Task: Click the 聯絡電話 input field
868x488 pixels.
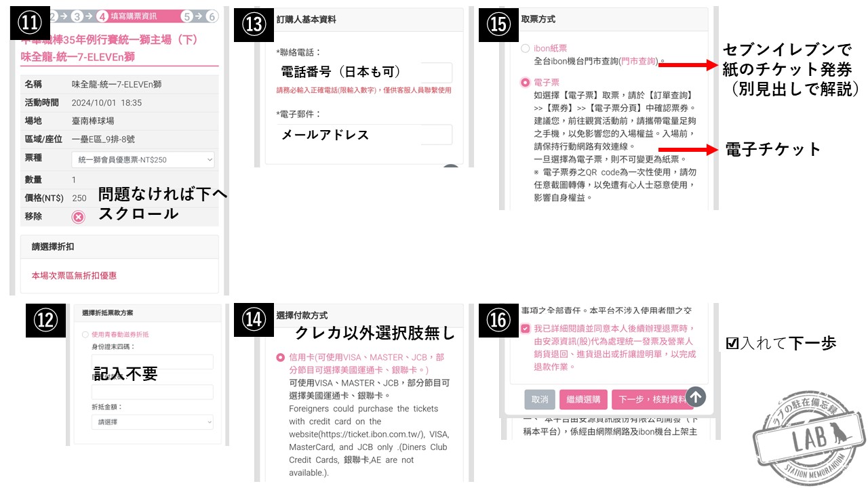Action: tap(365, 73)
